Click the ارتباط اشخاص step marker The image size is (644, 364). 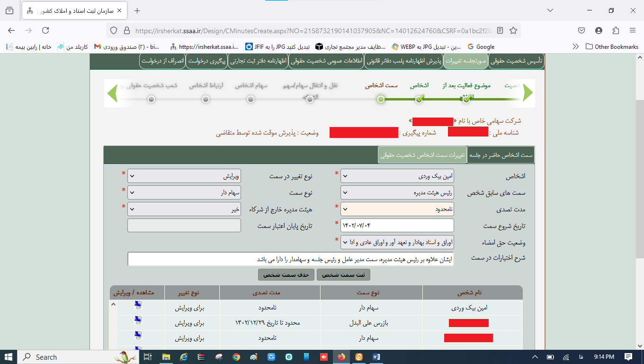pyautogui.click(x=206, y=99)
